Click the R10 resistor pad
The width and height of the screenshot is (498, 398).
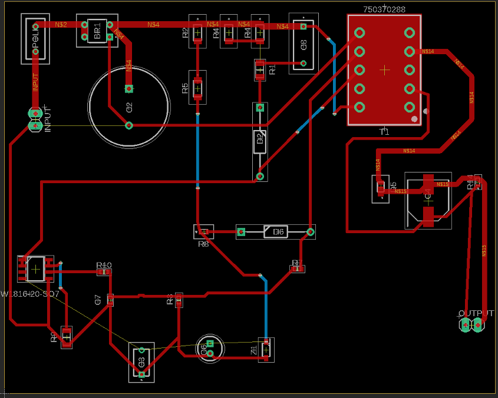tap(104, 272)
